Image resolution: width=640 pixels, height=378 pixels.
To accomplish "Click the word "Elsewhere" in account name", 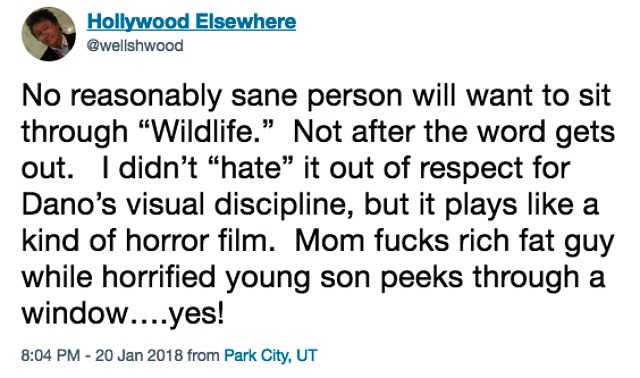I will pyautogui.click(x=246, y=21).
